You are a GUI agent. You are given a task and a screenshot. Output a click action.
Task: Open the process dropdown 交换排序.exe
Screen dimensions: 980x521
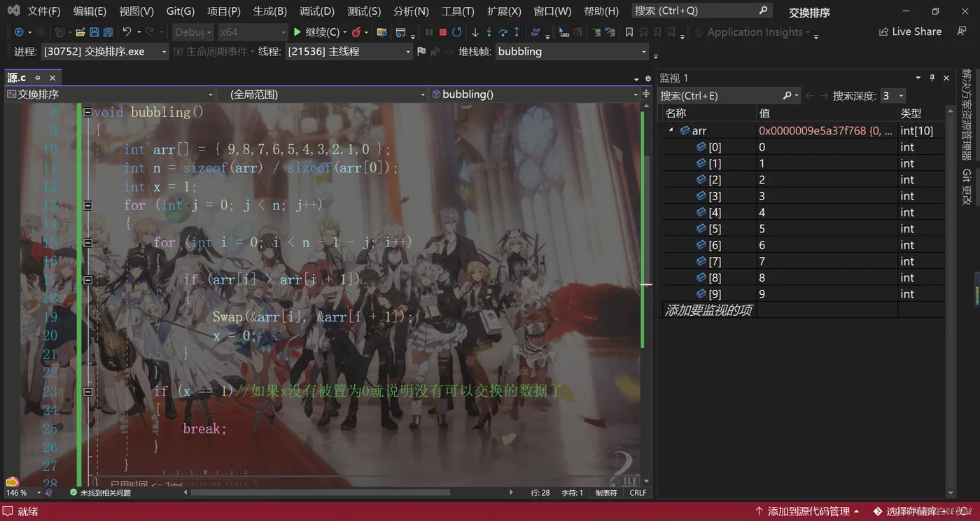pos(105,52)
